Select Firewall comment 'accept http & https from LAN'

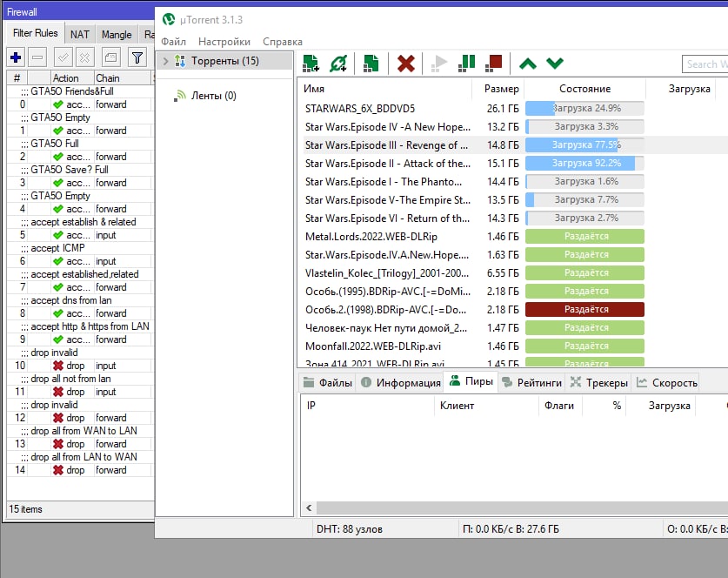(90, 326)
